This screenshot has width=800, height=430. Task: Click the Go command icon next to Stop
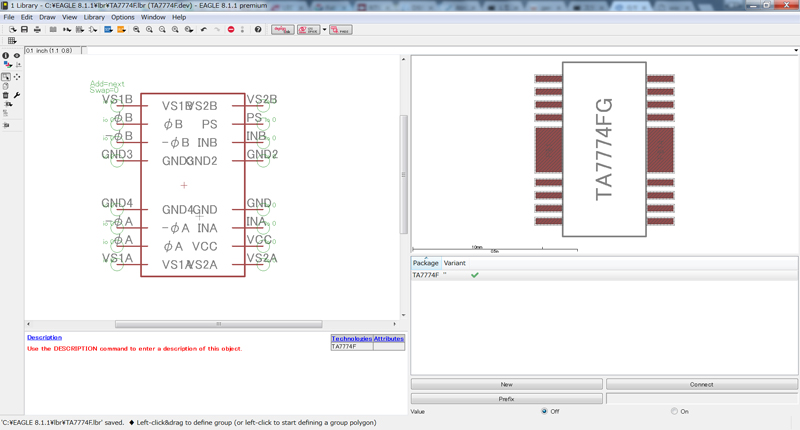[242, 30]
